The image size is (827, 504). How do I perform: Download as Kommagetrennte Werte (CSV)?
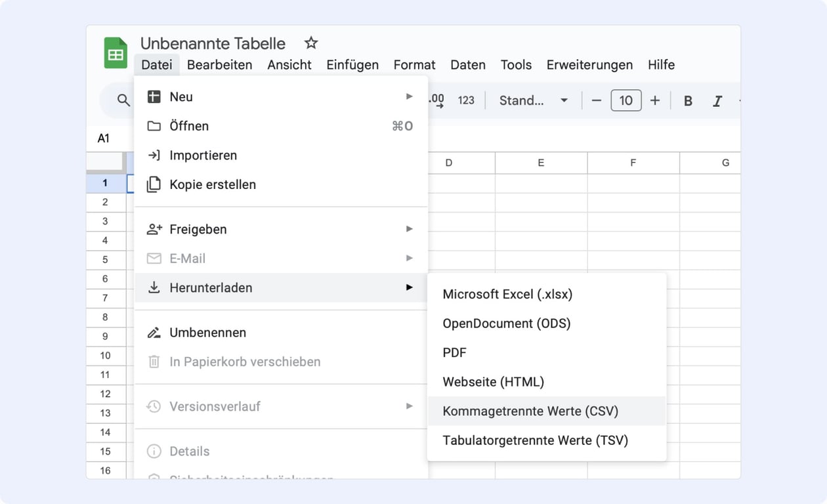click(546, 411)
